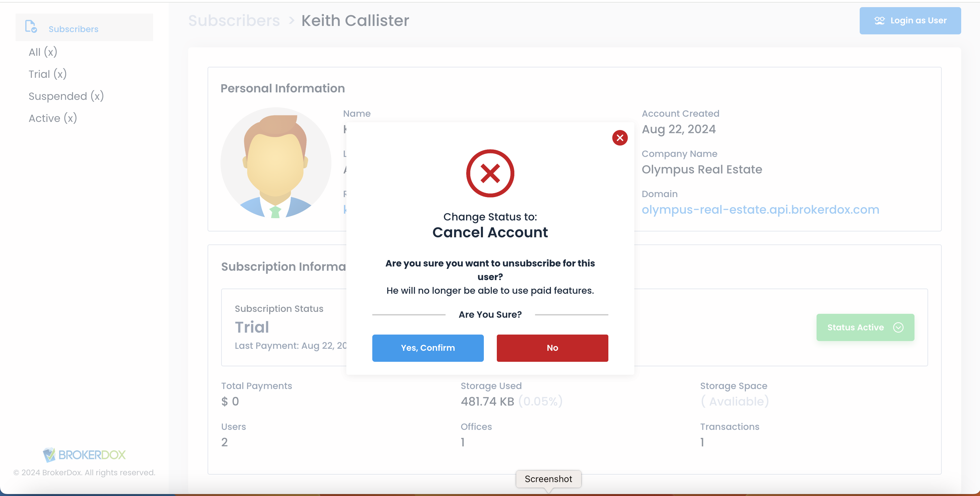Screen dimensions: 980x496
Task: Click the (Avaliable) storage space text
Action: (x=734, y=401)
